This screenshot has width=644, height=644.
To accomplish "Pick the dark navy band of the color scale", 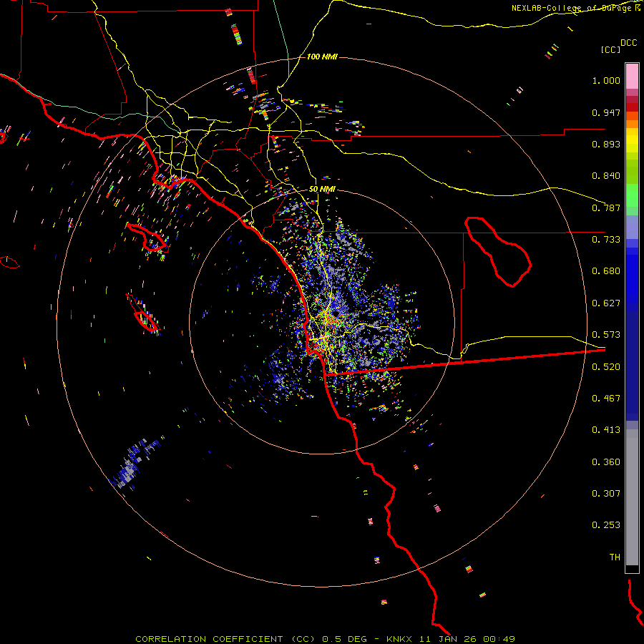I will tap(632, 366).
